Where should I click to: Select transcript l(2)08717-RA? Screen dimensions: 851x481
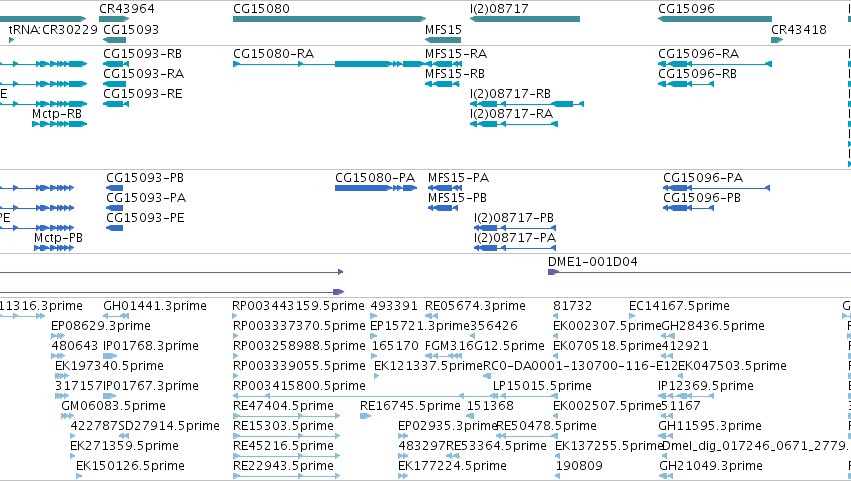[513, 124]
